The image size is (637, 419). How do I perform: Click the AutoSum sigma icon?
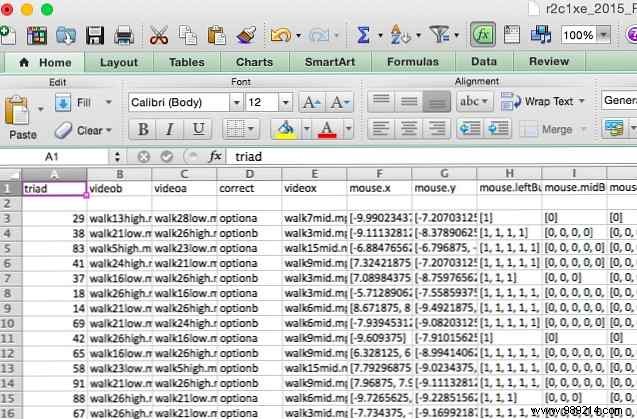pos(363,35)
